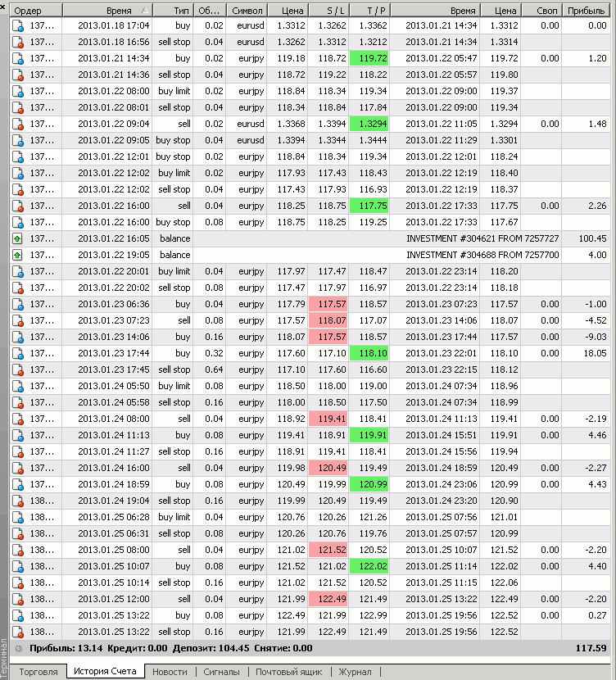Viewport: 616px width, 680px height.
Task: Select green take-profit cell 117.75
Action: [x=369, y=206]
